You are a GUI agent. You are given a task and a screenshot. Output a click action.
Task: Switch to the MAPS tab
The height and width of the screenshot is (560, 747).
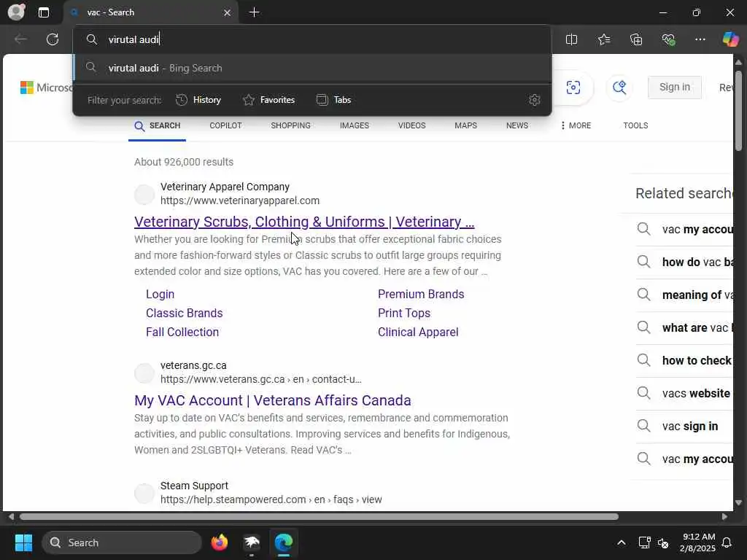pyautogui.click(x=465, y=125)
